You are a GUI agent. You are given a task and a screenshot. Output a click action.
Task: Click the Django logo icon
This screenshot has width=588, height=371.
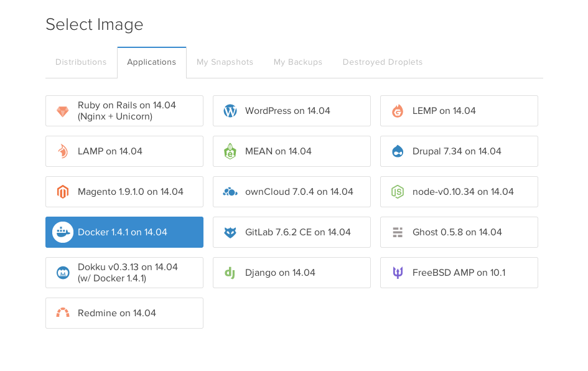tap(230, 273)
